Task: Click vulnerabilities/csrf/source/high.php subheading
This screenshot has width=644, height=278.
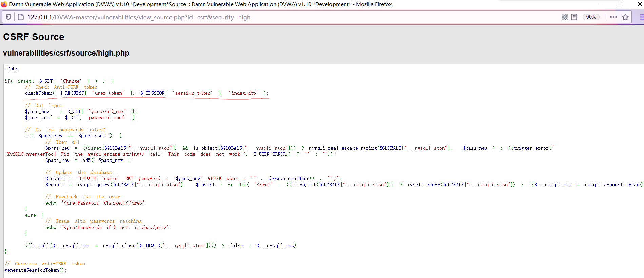Action: [x=66, y=53]
